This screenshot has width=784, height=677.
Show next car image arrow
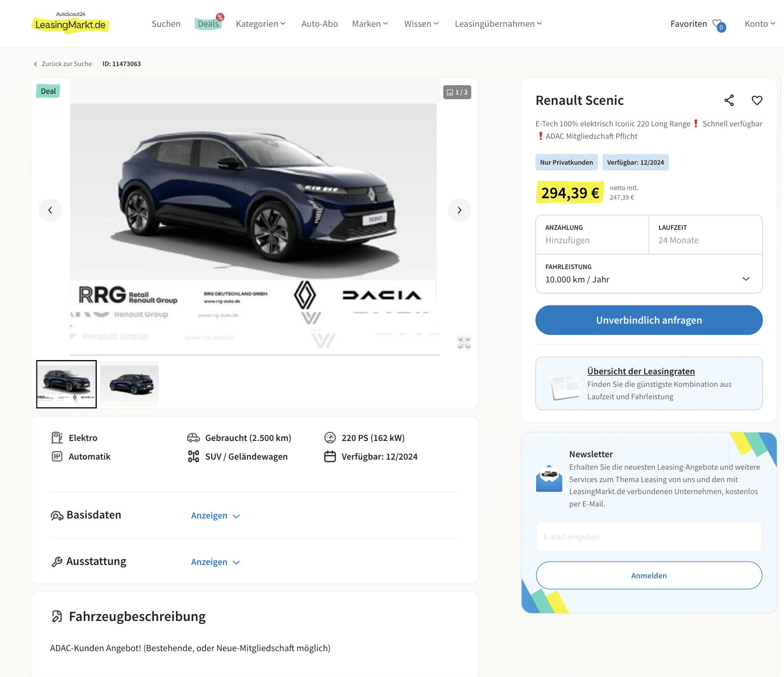[x=459, y=210]
